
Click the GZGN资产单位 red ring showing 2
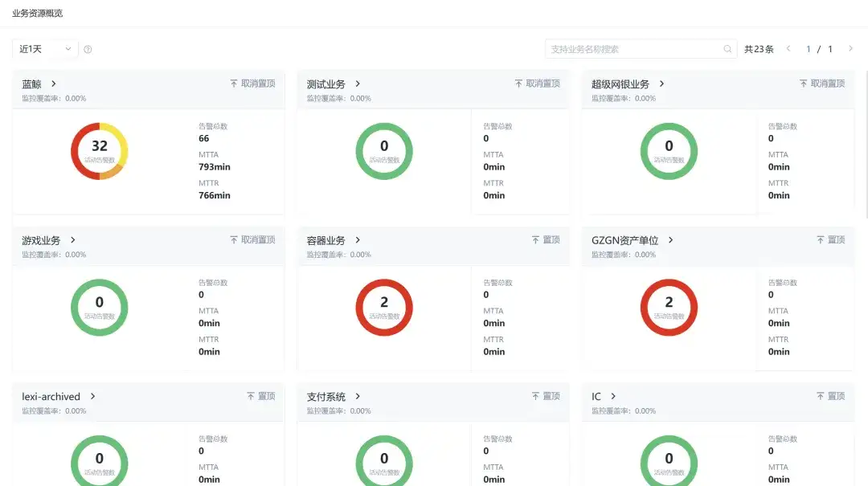click(x=669, y=307)
